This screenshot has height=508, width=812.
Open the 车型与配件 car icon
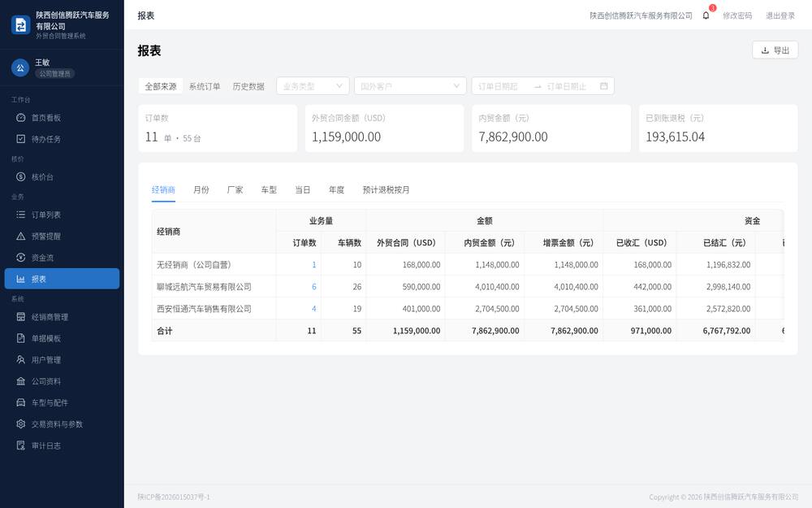(x=21, y=403)
